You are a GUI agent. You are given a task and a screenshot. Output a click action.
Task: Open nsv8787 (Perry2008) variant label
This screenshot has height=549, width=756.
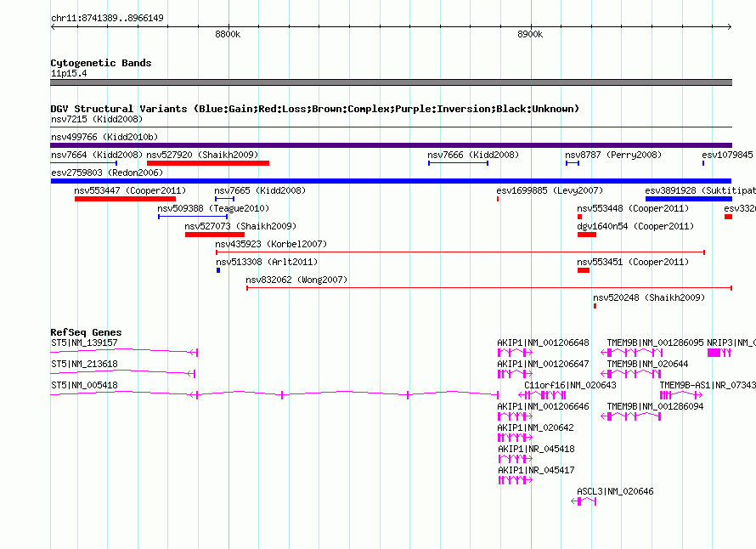click(613, 155)
